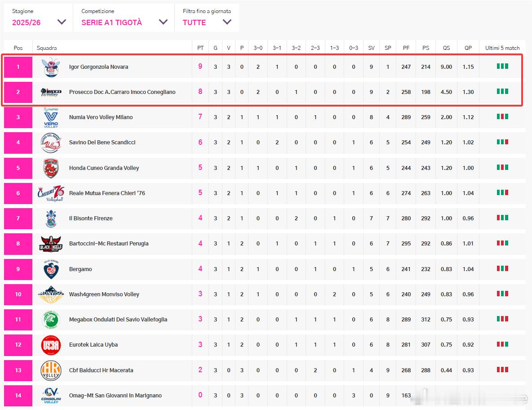Open the Stagione 2025/26 dropdown

pyautogui.click(x=38, y=18)
